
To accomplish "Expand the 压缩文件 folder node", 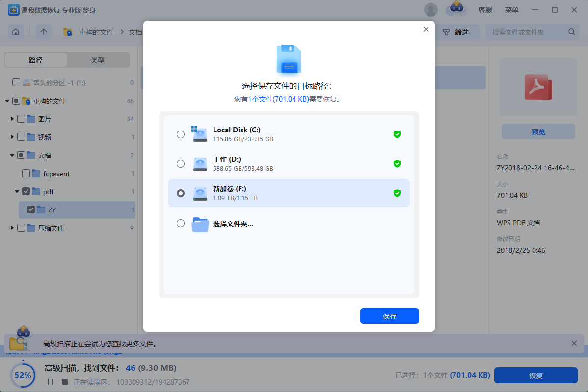I will coord(12,228).
